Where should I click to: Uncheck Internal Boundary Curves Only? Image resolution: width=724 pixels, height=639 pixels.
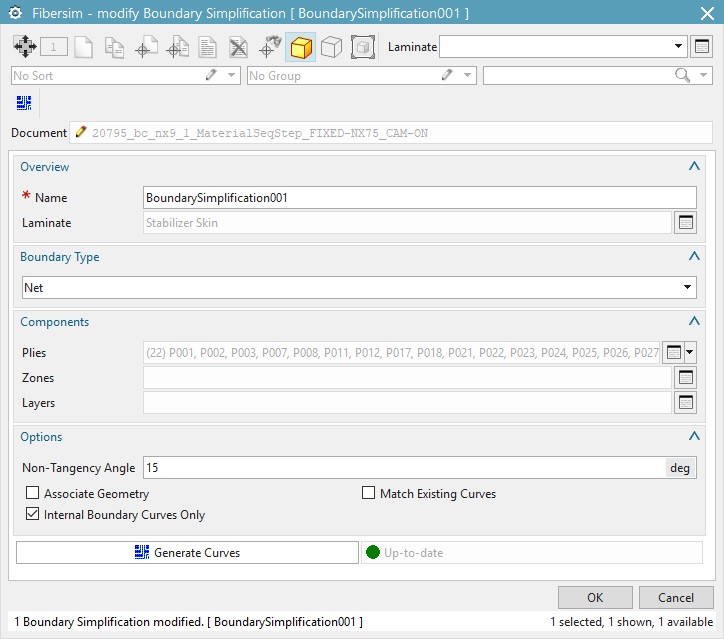[33, 515]
